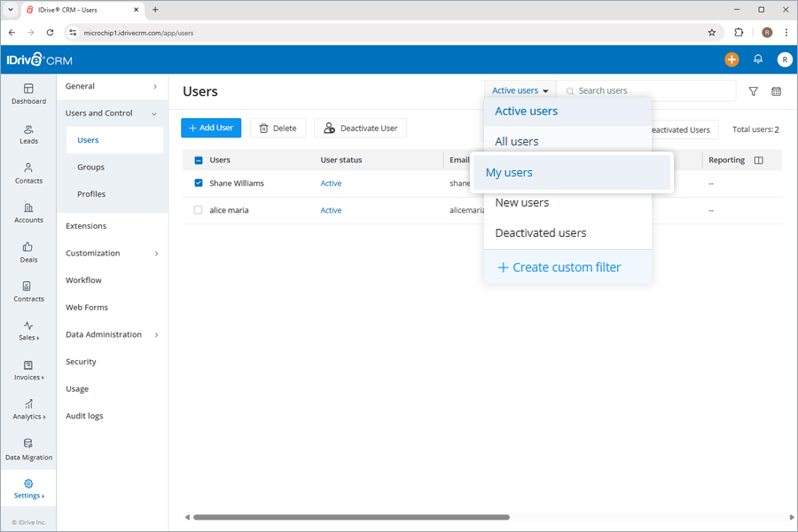Click the Add User button
Viewport: 798px width, 532px height.
pos(210,127)
